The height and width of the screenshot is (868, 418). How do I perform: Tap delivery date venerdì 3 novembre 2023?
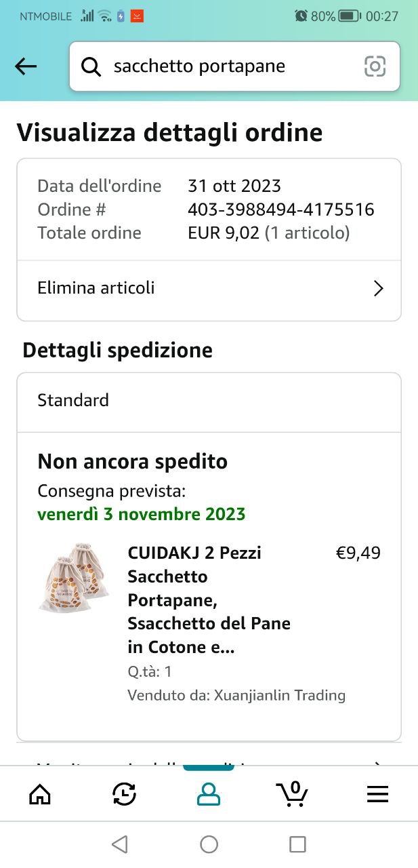point(141,514)
